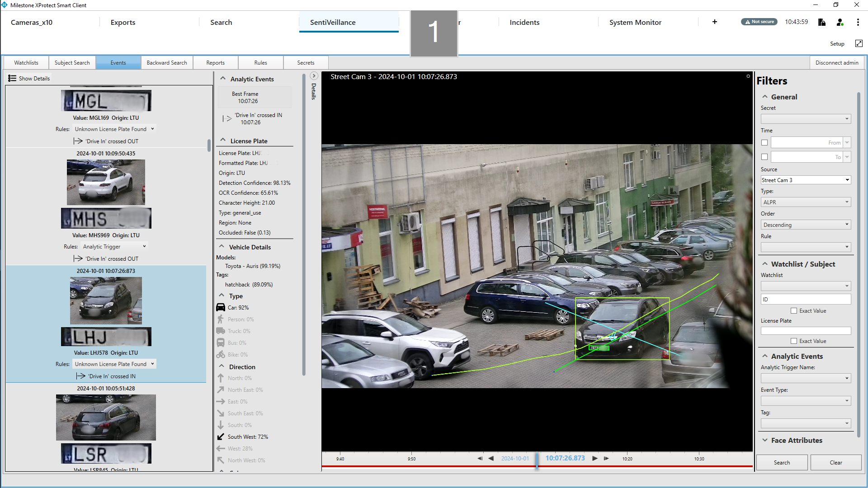Select the white car MHS969 thumbnail
868x488 pixels.
click(x=106, y=182)
